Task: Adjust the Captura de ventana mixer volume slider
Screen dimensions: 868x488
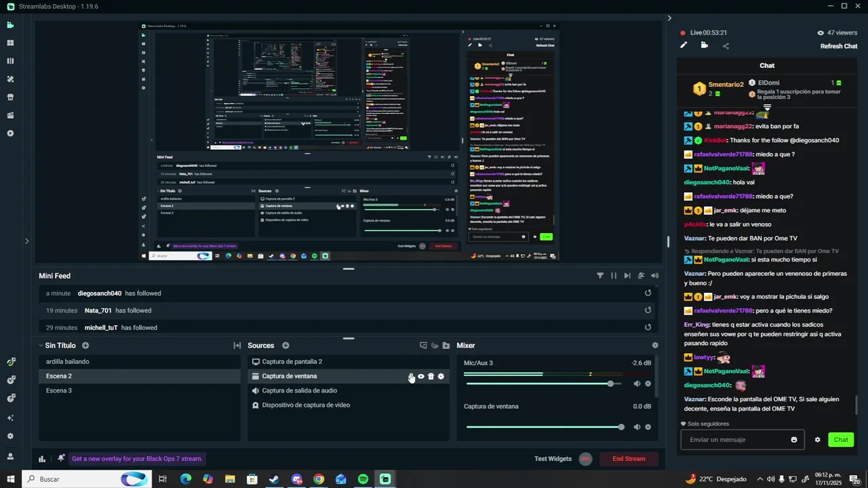Action: 545,427
